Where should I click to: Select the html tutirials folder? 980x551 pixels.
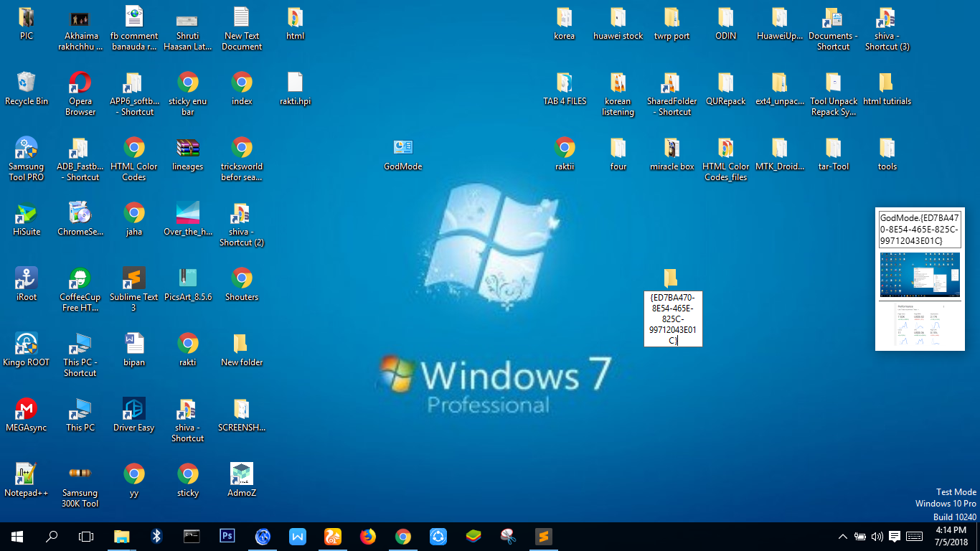click(x=887, y=89)
